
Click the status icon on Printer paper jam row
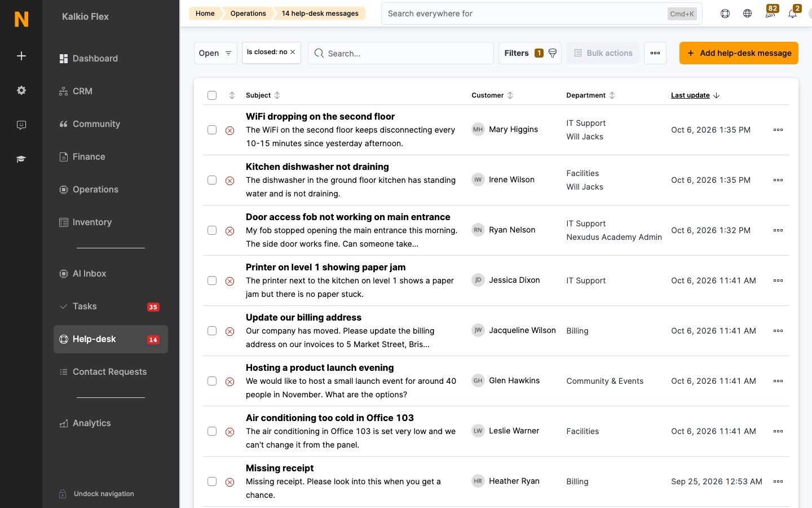pos(230,281)
